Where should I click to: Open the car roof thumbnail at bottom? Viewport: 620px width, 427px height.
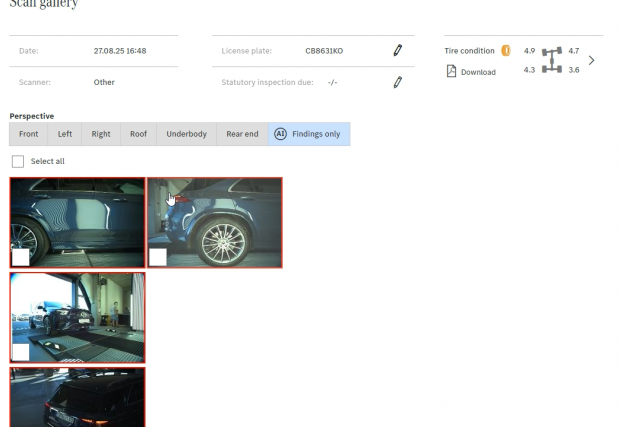click(x=77, y=400)
